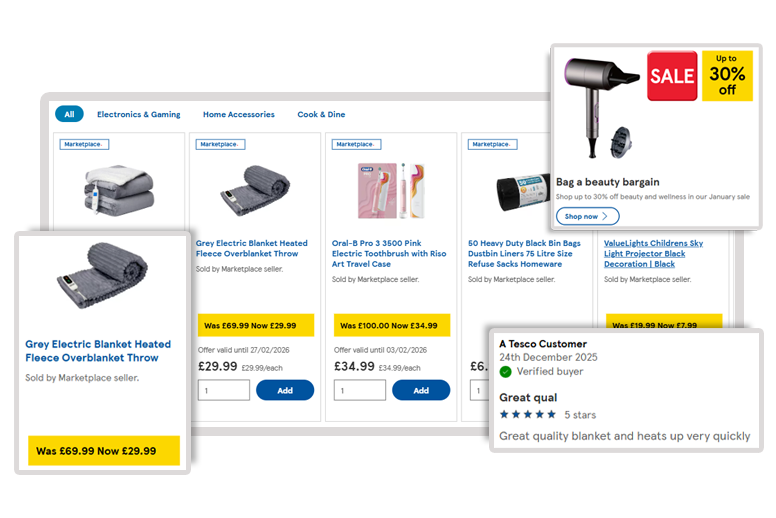776x518 pixels.
Task: Click Shop now button in beauty banner
Action: click(587, 216)
